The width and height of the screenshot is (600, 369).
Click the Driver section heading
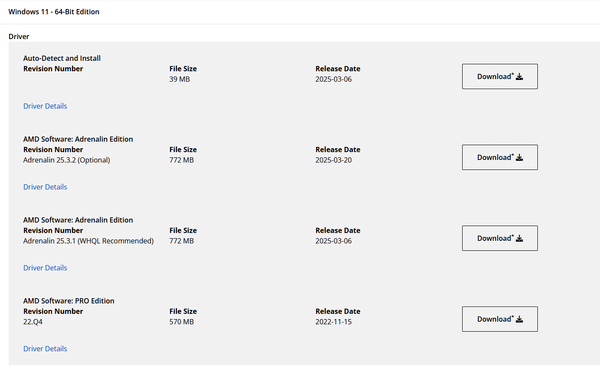coord(19,36)
